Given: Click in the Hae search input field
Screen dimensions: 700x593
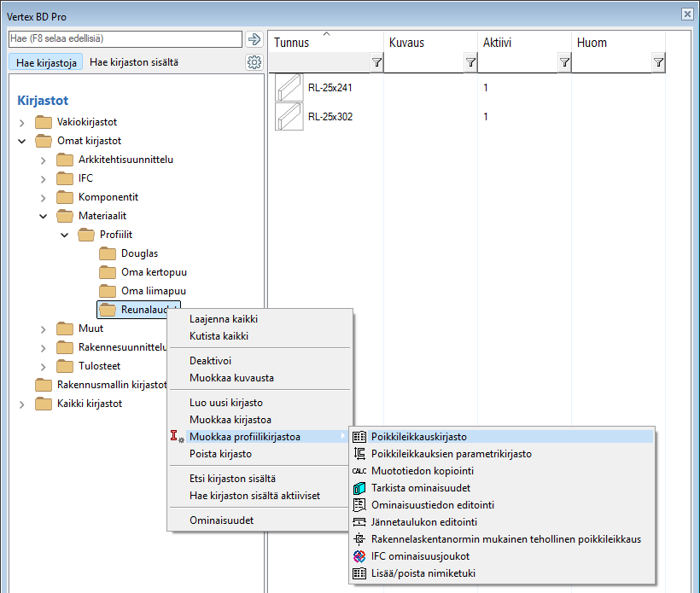Looking at the screenshot, I should (125, 39).
